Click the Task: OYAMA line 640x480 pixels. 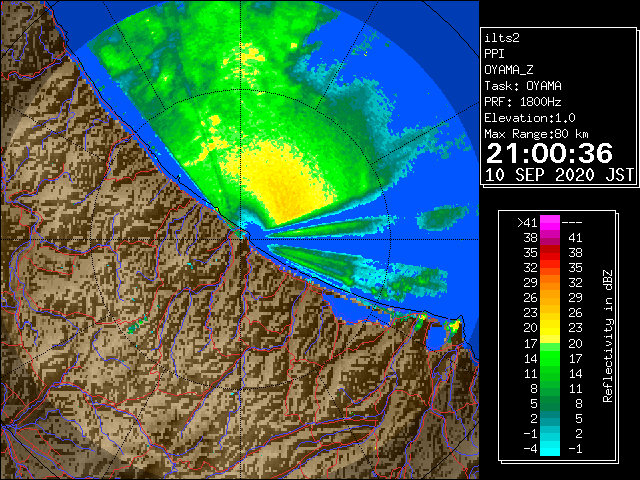(x=523, y=86)
